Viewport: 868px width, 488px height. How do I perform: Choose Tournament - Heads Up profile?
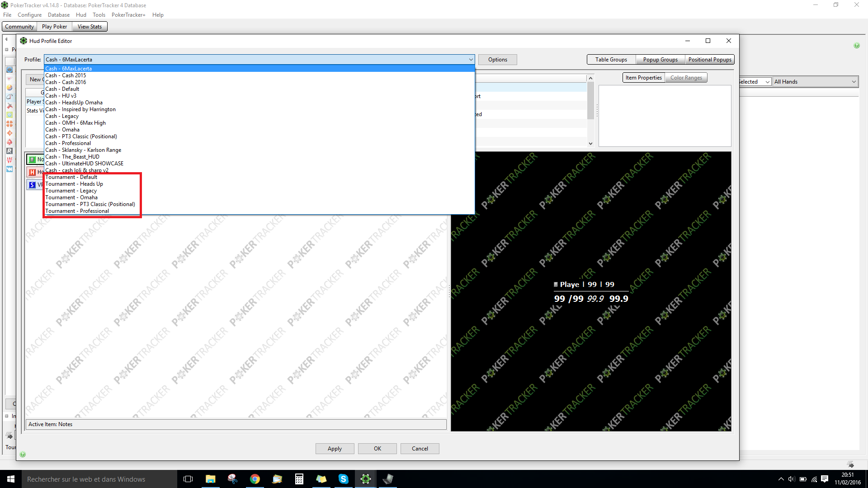coord(259,184)
